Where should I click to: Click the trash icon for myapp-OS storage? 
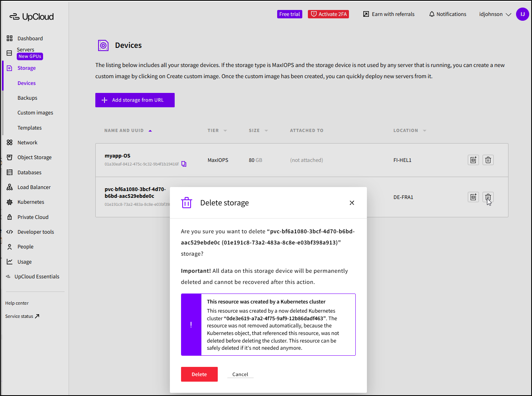488,160
